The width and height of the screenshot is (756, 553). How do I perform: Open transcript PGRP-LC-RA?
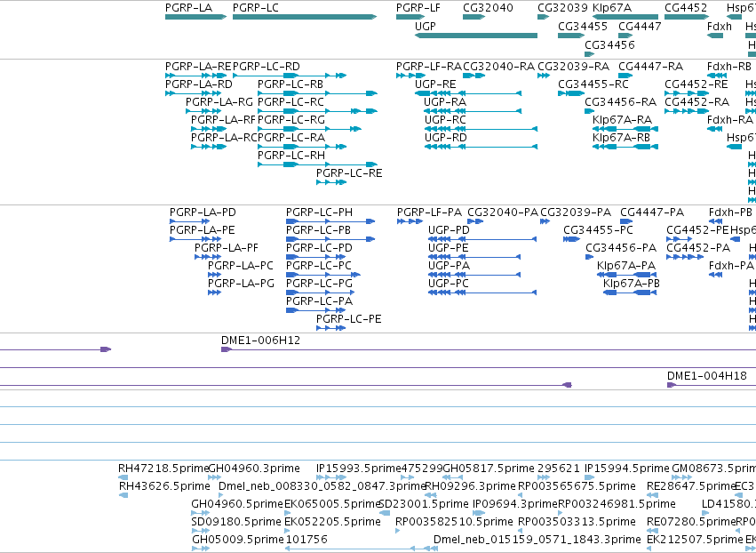[x=291, y=138]
